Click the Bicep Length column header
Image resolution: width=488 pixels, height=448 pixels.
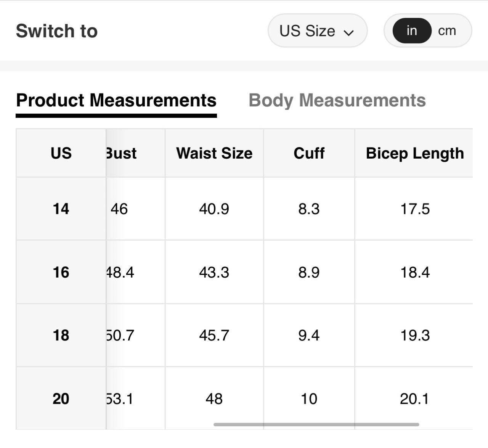pos(415,153)
